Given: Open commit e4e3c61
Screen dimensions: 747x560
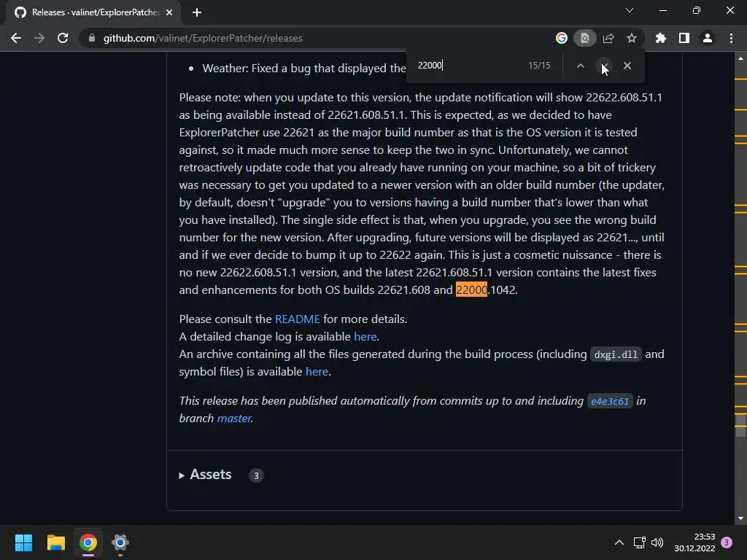Looking at the screenshot, I should tap(610, 401).
